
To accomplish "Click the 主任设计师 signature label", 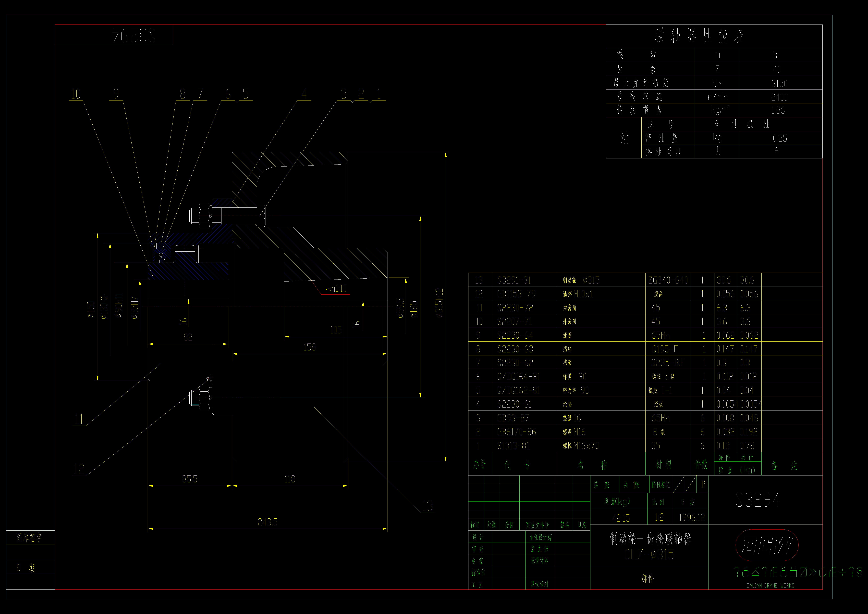I will pos(541,537).
